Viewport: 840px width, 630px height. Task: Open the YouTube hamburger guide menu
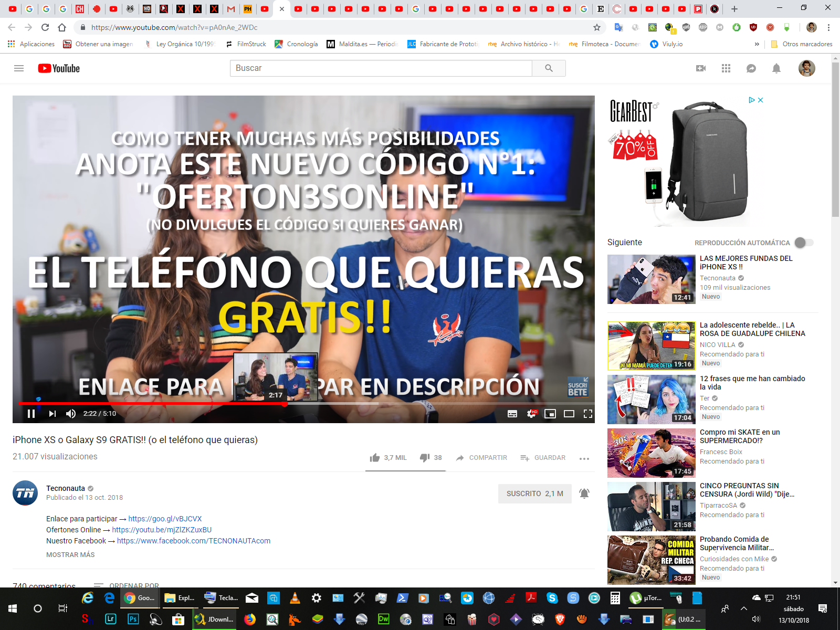pyautogui.click(x=19, y=68)
